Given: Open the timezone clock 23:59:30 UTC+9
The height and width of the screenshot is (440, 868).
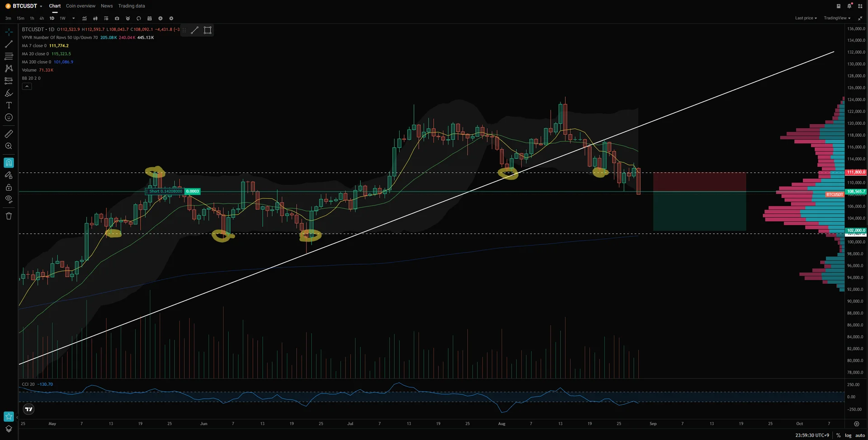Looking at the screenshot, I should (812, 435).
